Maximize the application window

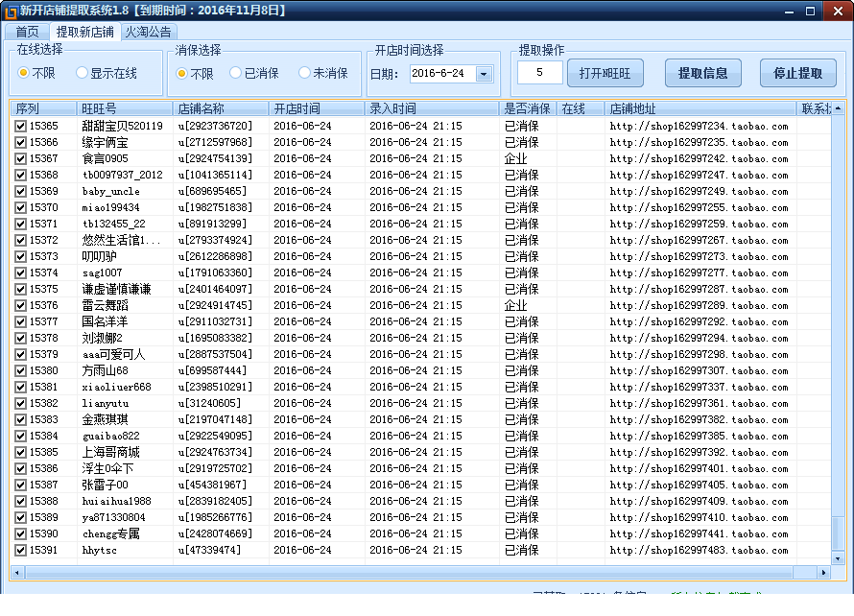tap(811, 11)
